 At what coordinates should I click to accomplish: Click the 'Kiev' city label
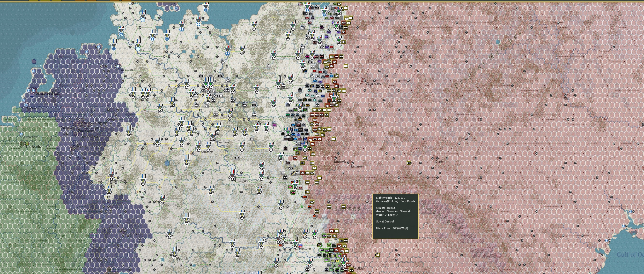coord(567,99)
